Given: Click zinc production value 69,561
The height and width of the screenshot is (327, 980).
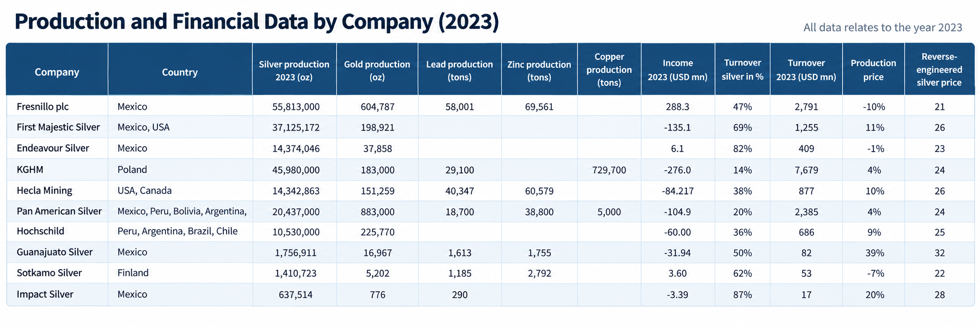Looking at the screenshot, I should 539,107.
